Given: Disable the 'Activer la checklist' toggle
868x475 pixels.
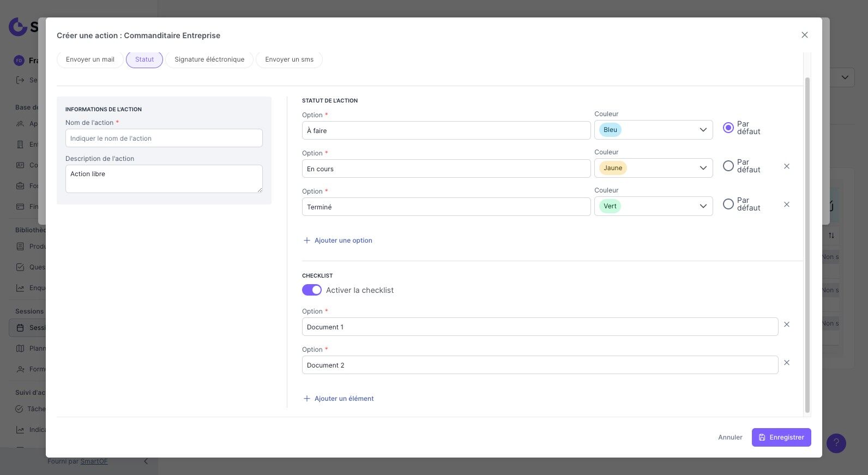Looking at the screenshot, I should [312, 290].
